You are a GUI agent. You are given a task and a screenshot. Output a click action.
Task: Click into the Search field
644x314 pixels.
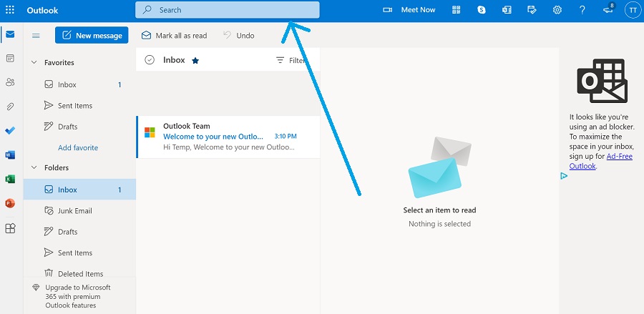coord(227,10)
